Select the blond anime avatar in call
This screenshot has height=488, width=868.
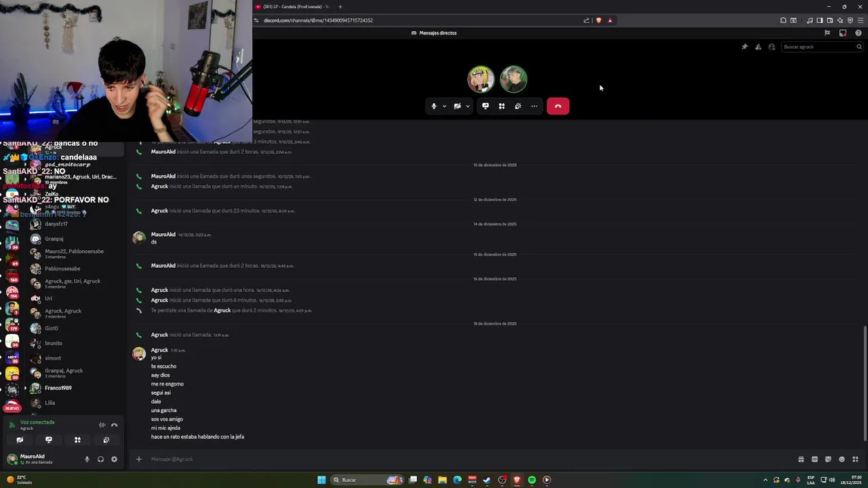(x=481, y=79)
